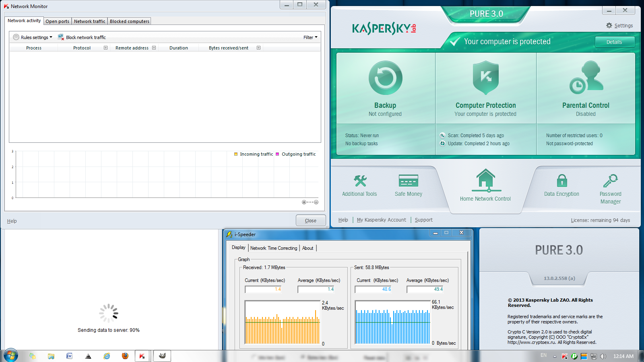This screenshot has width=644, height=362.
Task: Open the Parental Control person icon
Action: [x=586, y=77]
